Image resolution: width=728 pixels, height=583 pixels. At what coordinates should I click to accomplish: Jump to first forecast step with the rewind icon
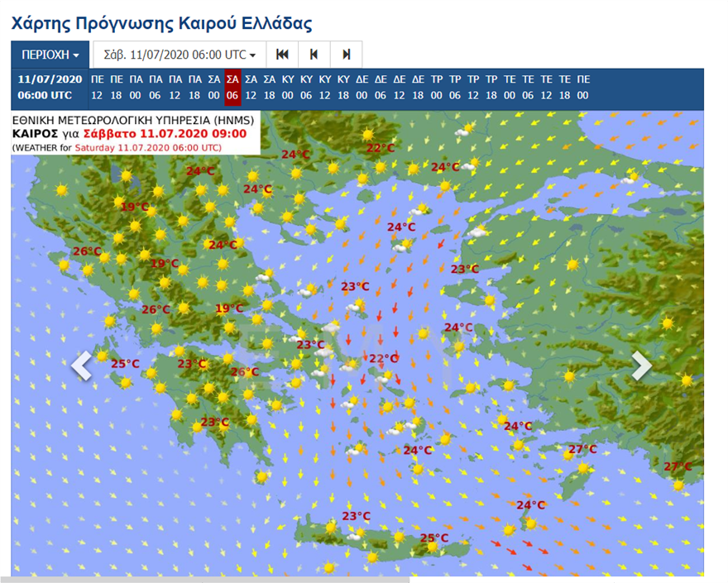tap(282, 55)
